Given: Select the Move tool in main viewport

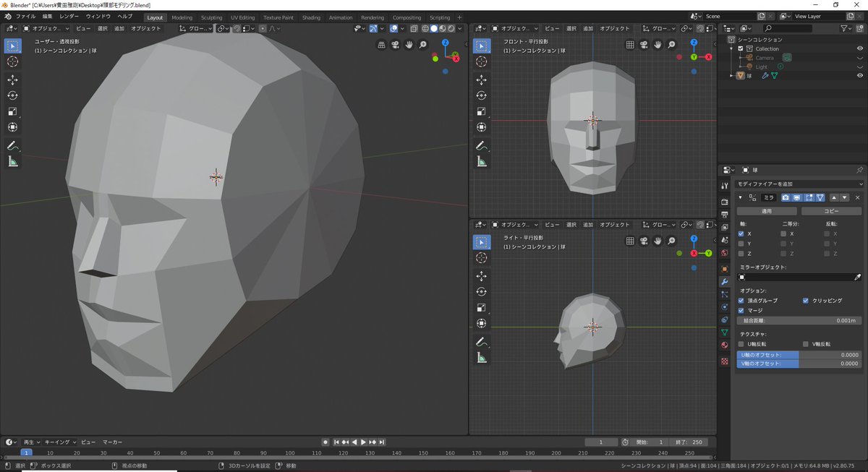Looking at the screenshot, I should (x=12, y=80).
